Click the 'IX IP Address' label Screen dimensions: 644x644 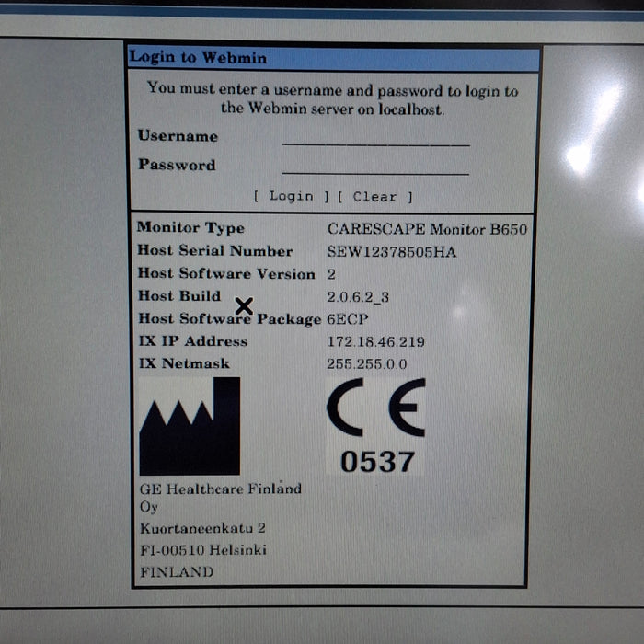[x=193, y=341]
